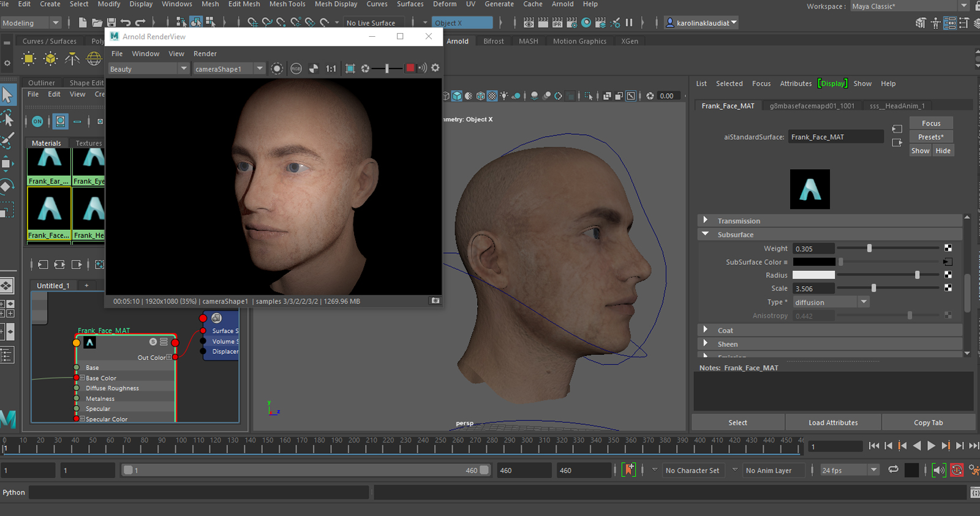Open the Mesh Tools menu
This screenshot has height=516, width=980.
click(287, 4)
